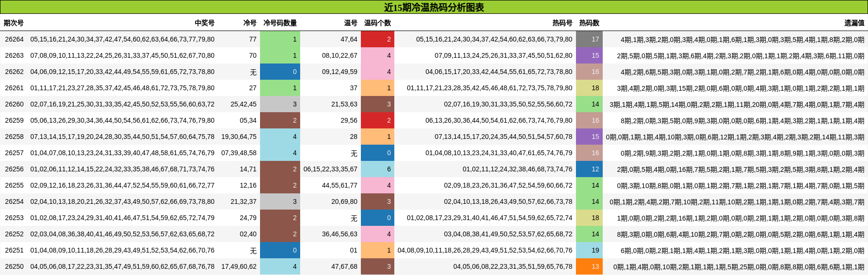Click the 冷号 column header

click(250, 23)
